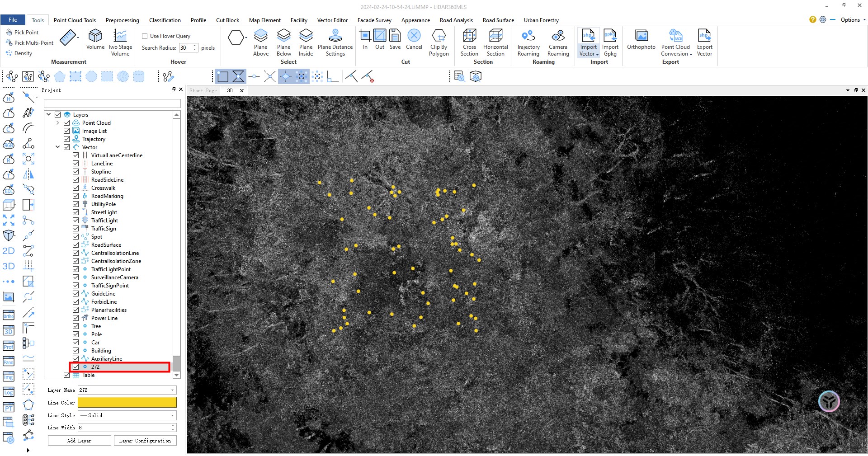Toggle the Table layer checkbox
The image size is (868, 456).
point(67,375)
